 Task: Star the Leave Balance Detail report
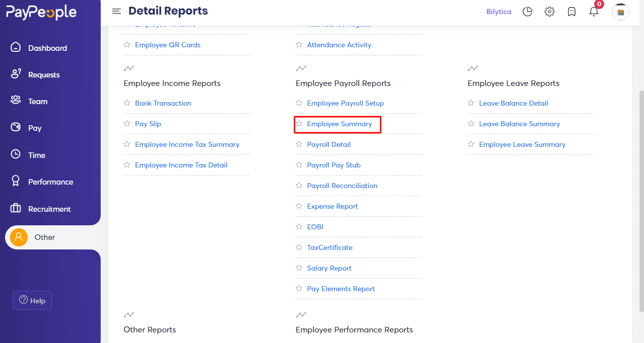[471, 103]
